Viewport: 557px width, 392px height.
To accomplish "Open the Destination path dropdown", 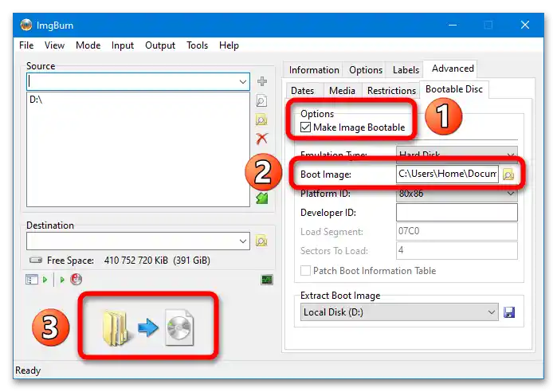I will (243, 241).
